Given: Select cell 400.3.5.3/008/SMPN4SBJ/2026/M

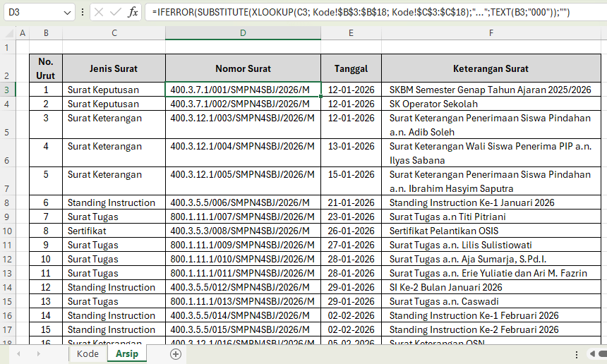Looking at the screenshot, I should [243, 231].
